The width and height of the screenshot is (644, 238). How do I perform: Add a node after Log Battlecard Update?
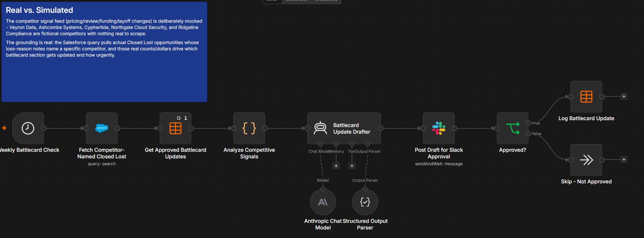pyautogui.click(x=624, y=96)
